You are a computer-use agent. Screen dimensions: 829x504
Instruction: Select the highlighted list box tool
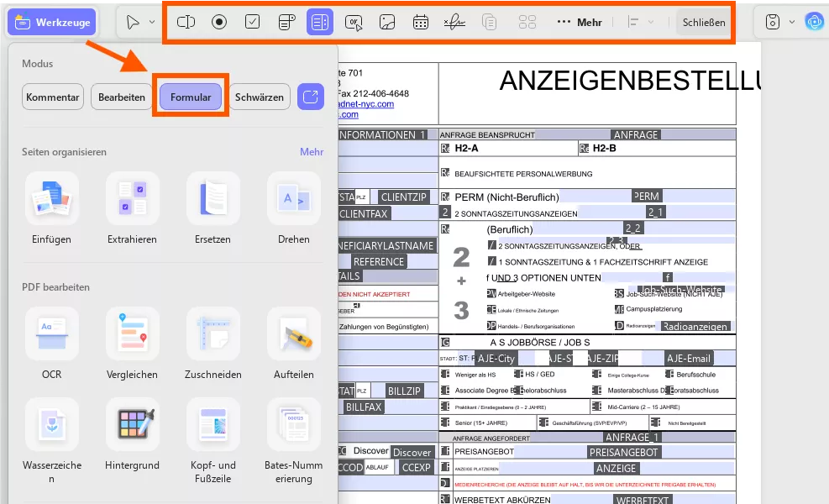[320, 22]
